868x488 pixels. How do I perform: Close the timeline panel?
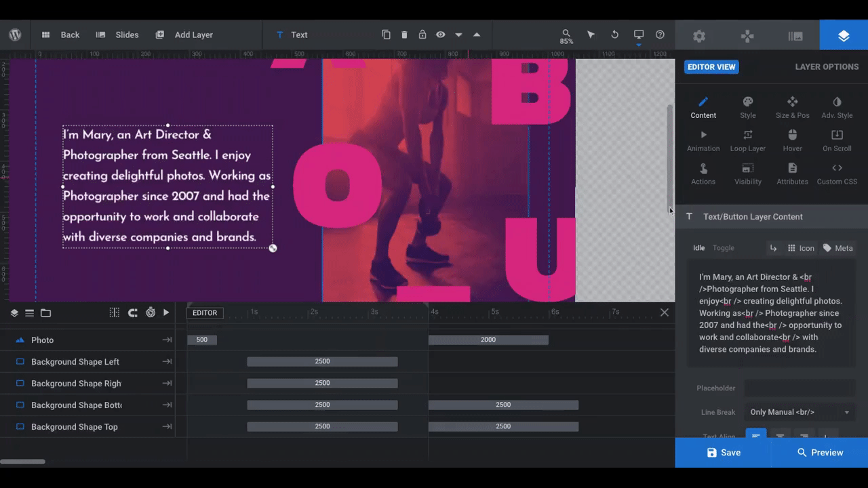(x=665, y=312)
